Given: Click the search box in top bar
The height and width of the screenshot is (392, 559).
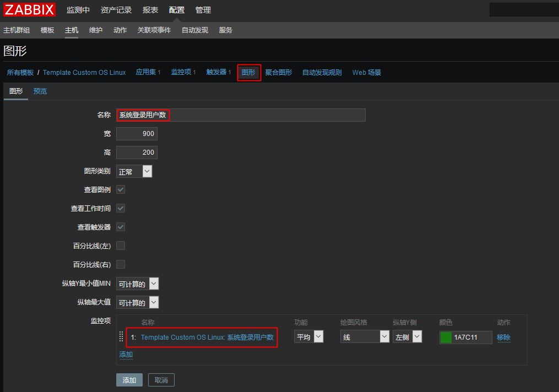Looking at the screenshot, I should (524, 9).
